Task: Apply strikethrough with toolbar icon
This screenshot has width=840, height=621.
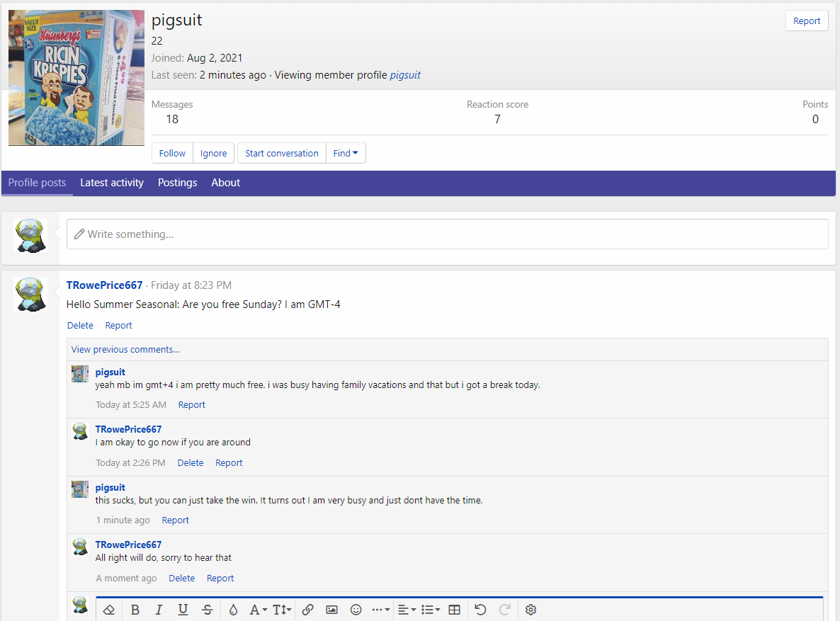Action: point(207,610)
